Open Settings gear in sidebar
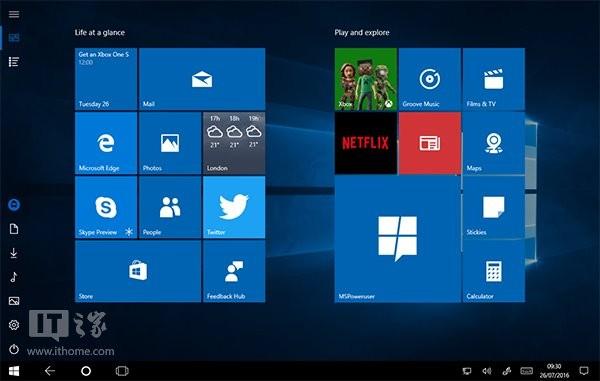Image resolution: width=600 pixels, height=381 pixels. tap(14, 325)
